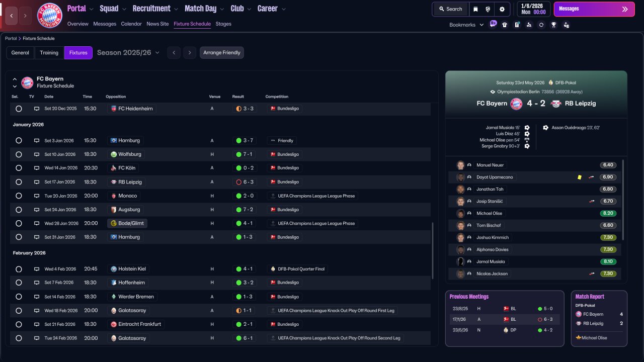Viewport: 644px width, 362px height.
Task: Select the radio button for the Bodø/Glimt fixture
Action: 19,223
